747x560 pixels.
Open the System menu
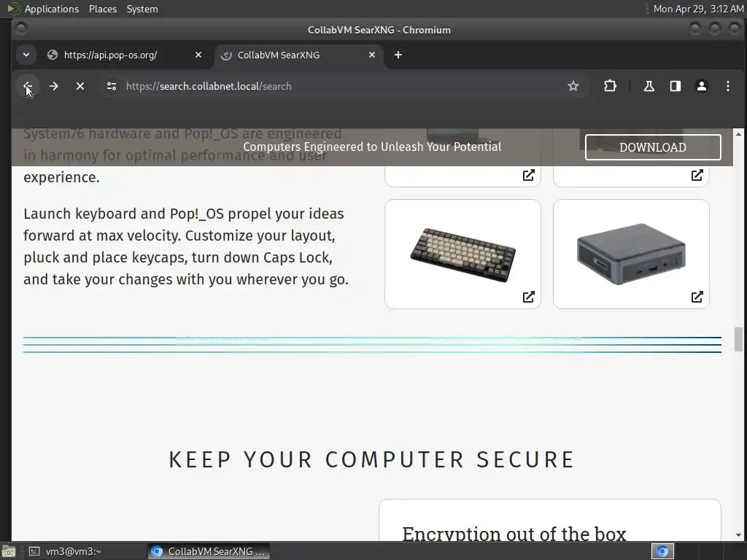click(x=142, y=9)
